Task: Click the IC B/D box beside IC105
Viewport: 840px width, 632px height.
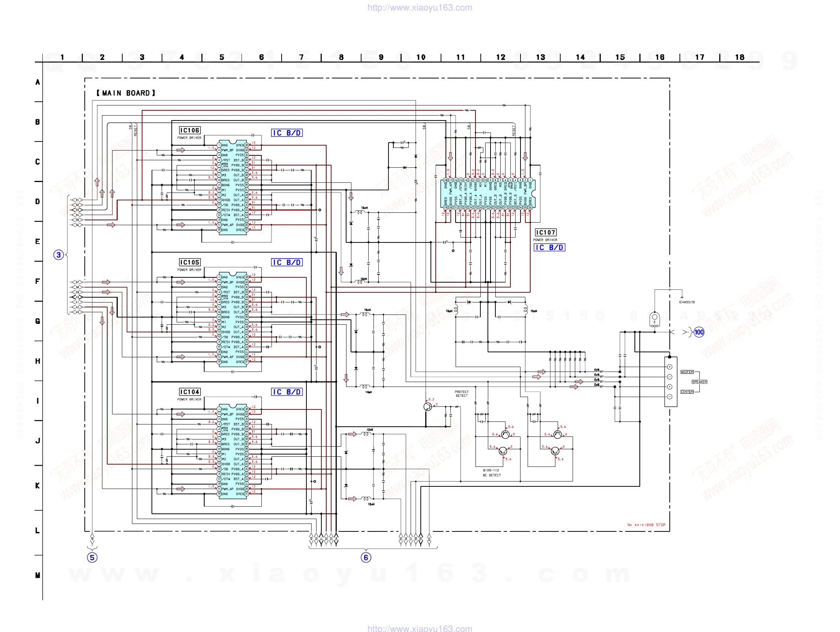Action: coord(287,262)
